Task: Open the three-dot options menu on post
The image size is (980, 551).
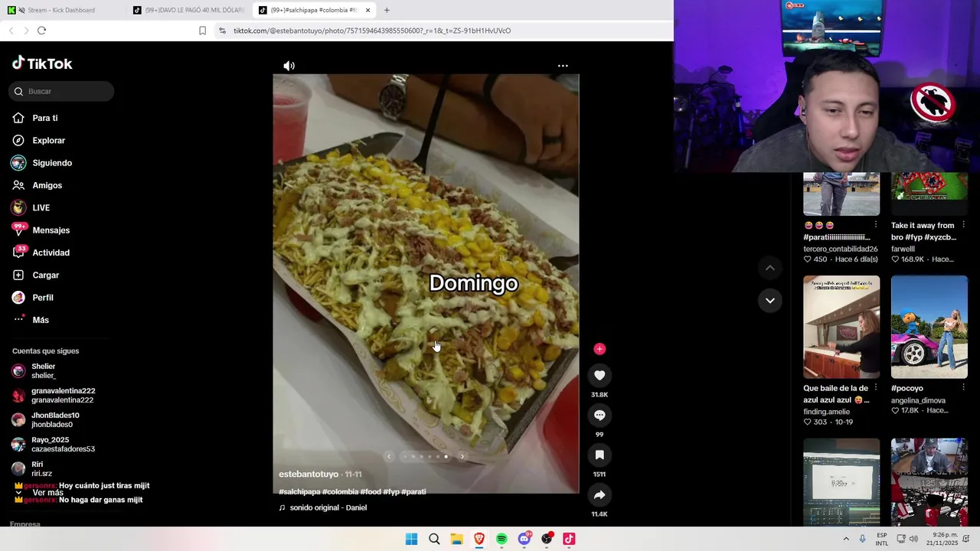Action: click(563, 66)
